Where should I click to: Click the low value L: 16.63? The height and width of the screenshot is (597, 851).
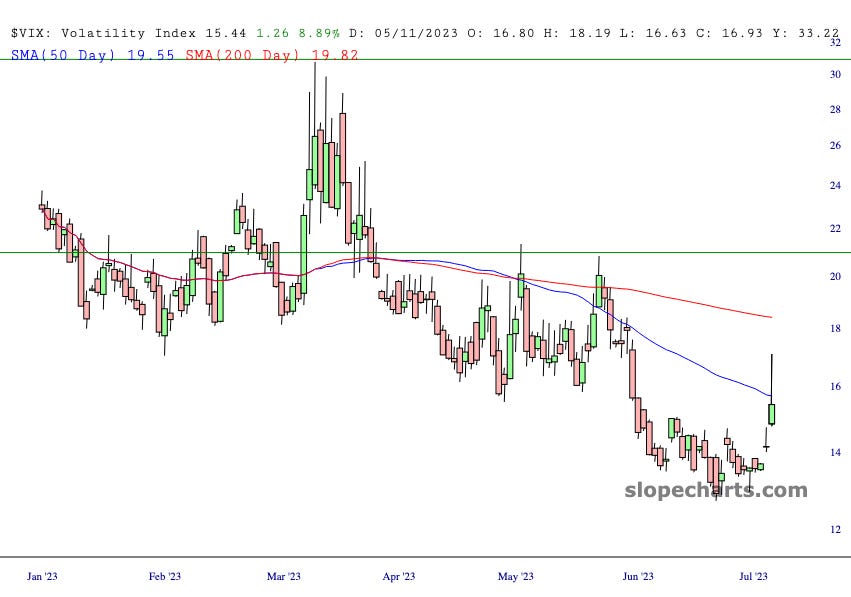pos(653,33)
